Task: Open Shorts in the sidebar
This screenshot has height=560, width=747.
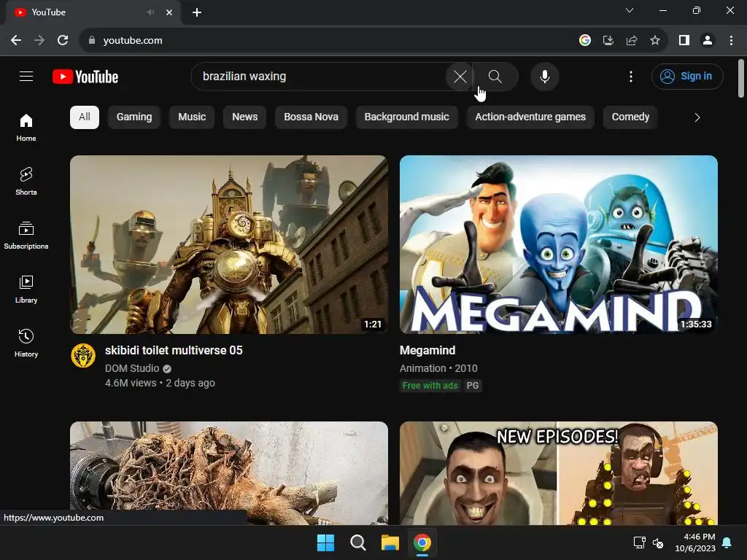Action: [x=26, y=182]
